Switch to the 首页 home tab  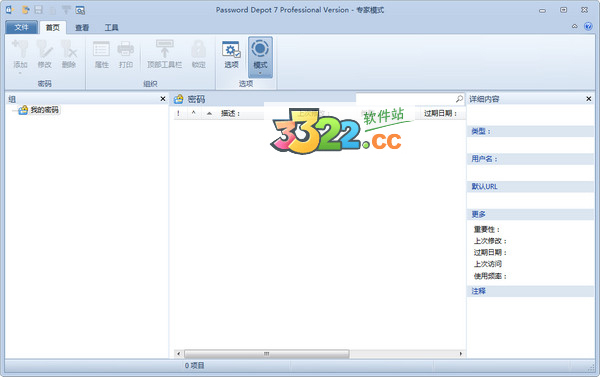click(x=53, y=28)
